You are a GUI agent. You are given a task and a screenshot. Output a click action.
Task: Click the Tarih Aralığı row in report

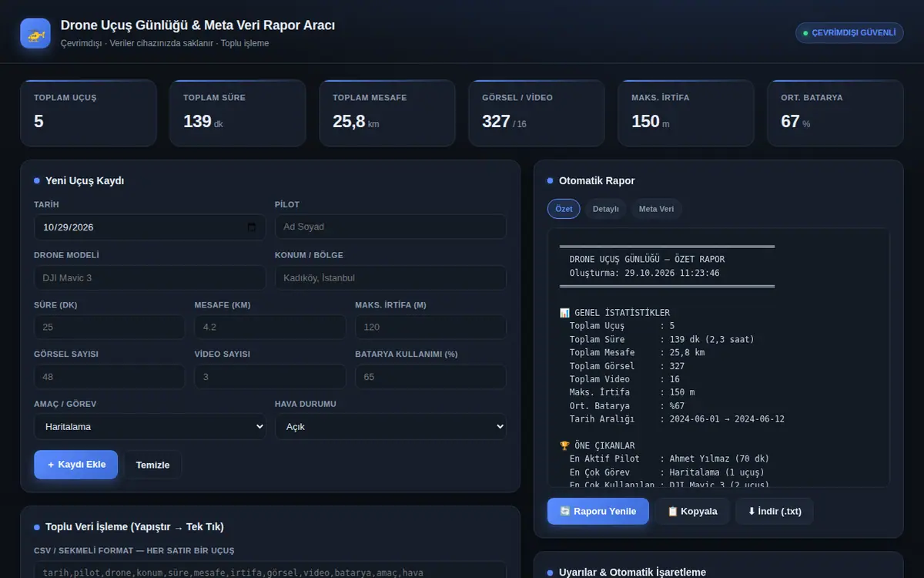coord(677,419)
